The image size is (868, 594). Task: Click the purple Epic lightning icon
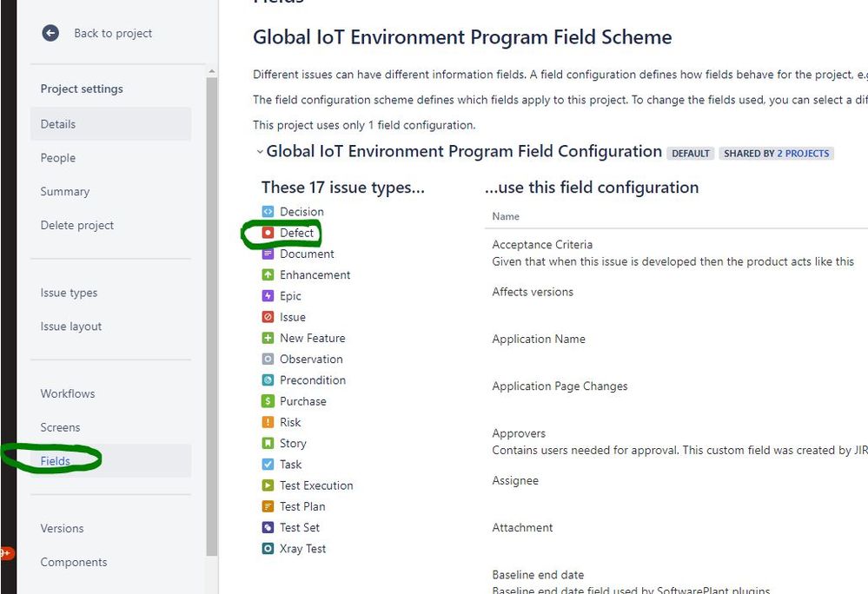coord(268,296)
